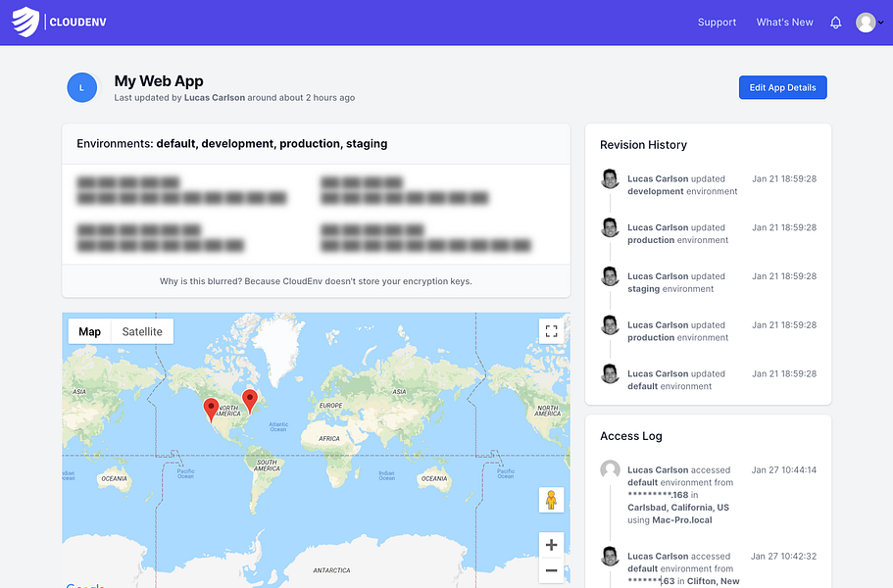The width and height of the screenshot is (893, 588).
Task: Open the Support page
Action: [x=717, y=23]
